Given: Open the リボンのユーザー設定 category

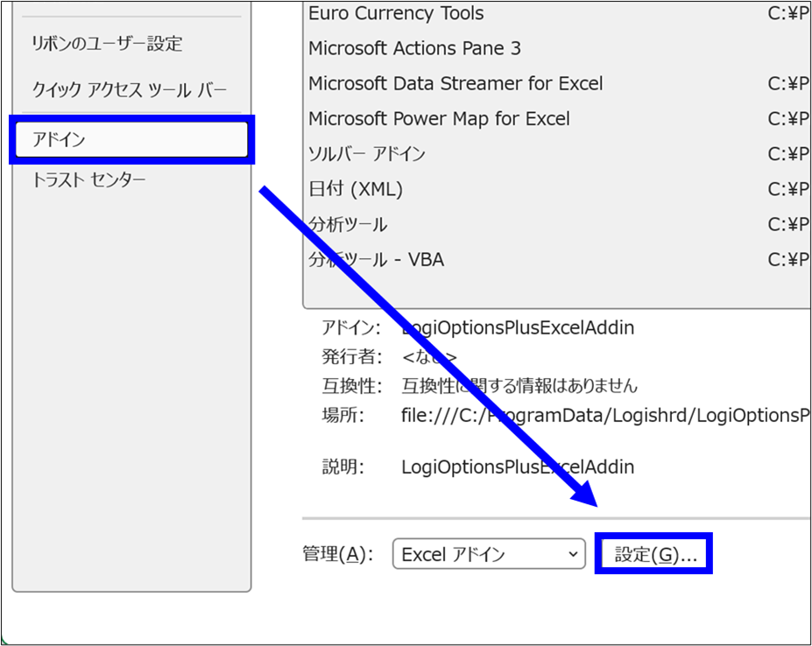Looking at the screenshot, I should point(107,44).
